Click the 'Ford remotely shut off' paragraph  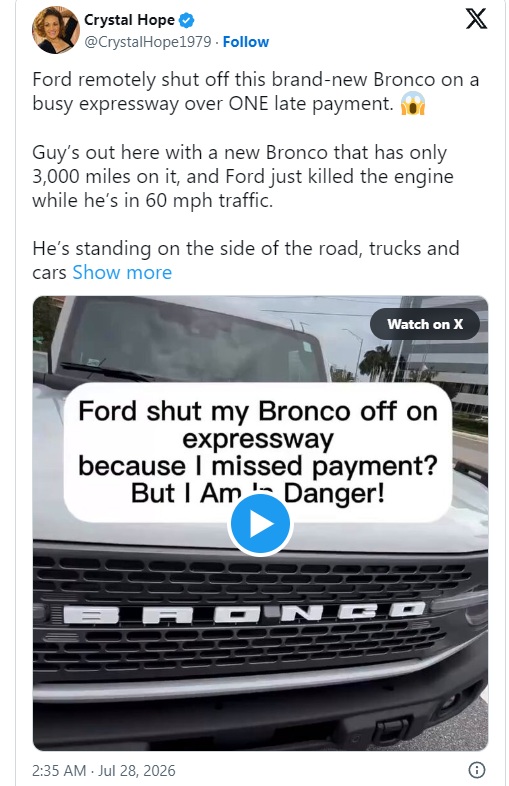point(256,92)
